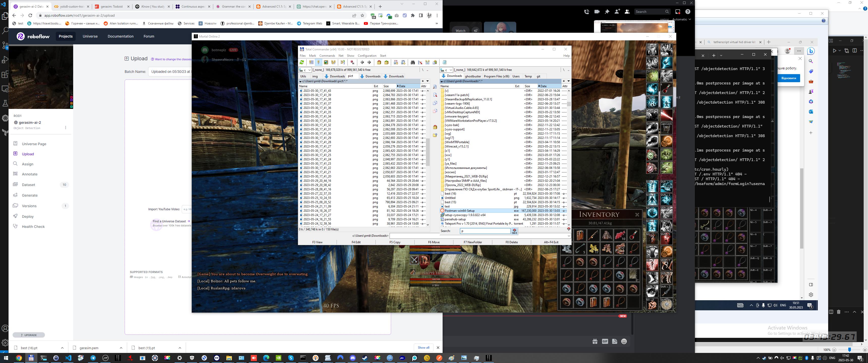Open Health Check in the Roboflow sidebar
Viewport: 868px width, 363px height.
(x=33, y=227)
